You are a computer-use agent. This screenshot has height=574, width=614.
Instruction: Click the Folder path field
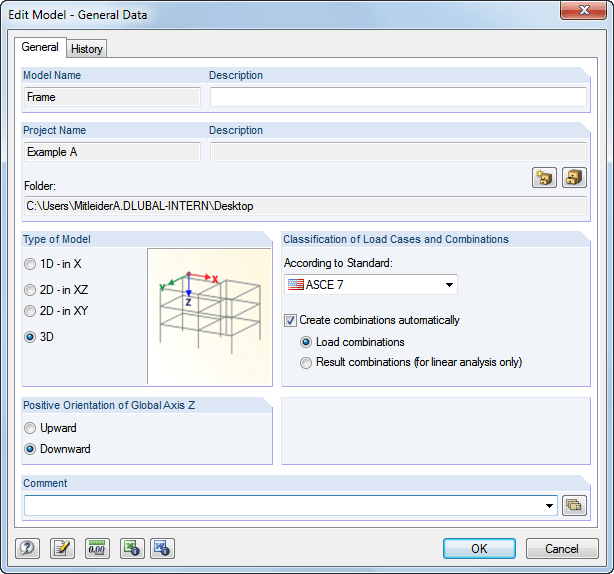click(305, 206)
